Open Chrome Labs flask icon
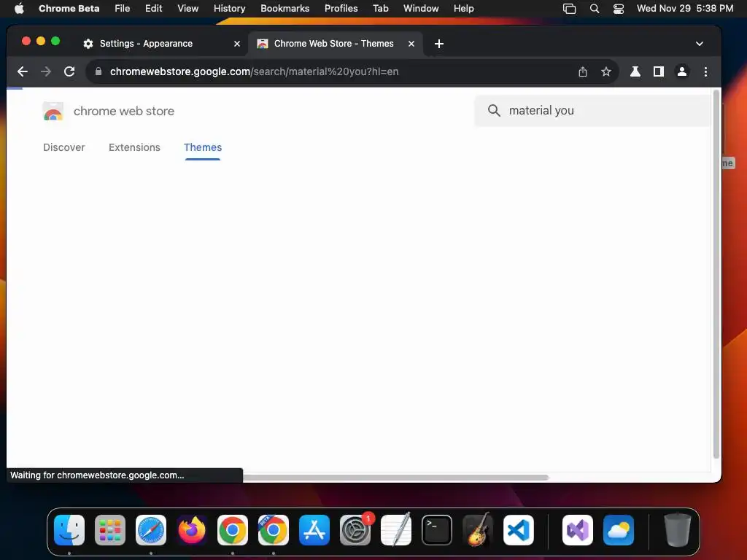 [635, 71]
